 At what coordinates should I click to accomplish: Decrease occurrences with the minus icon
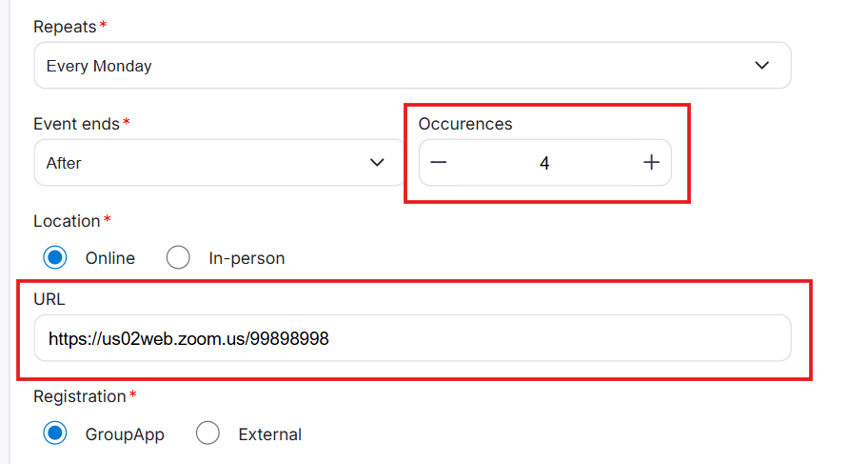click(x=438, y=163)
